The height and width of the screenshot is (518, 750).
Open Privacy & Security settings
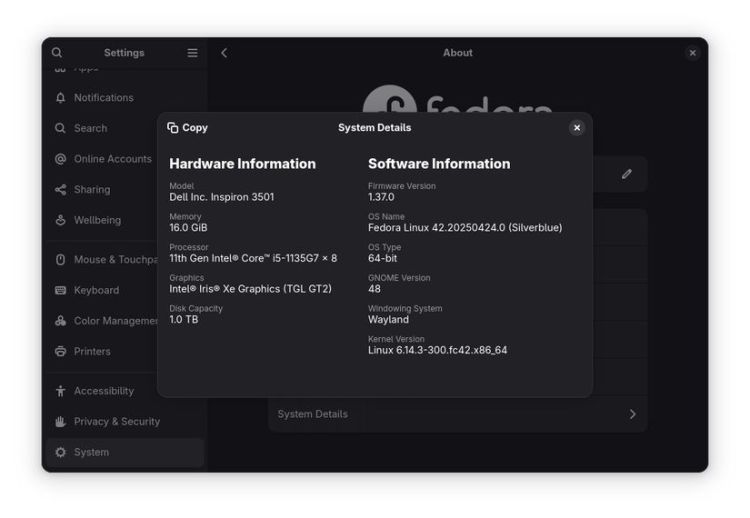pos(116,422)
